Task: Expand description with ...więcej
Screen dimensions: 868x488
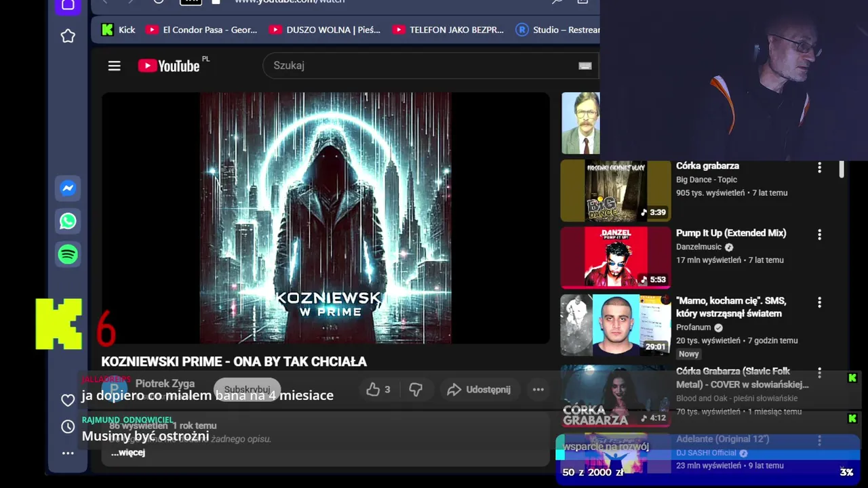Action: [x=128, y=452]
